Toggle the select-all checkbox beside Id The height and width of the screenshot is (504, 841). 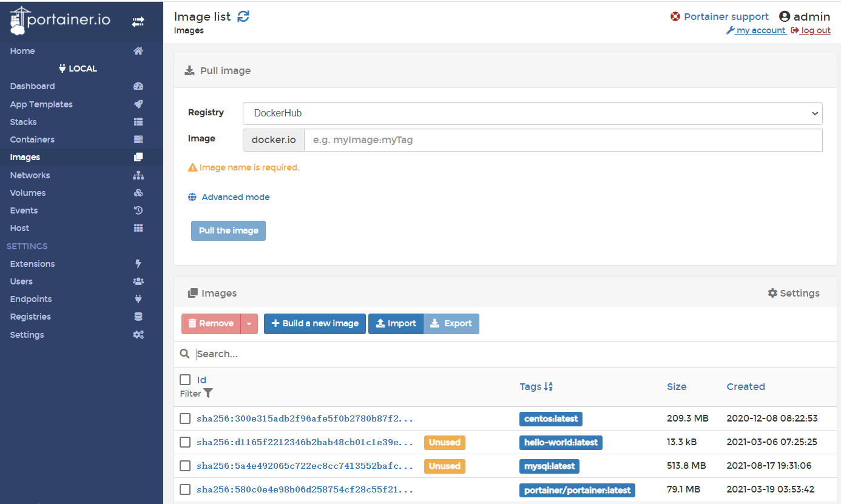tap(185, 380)
